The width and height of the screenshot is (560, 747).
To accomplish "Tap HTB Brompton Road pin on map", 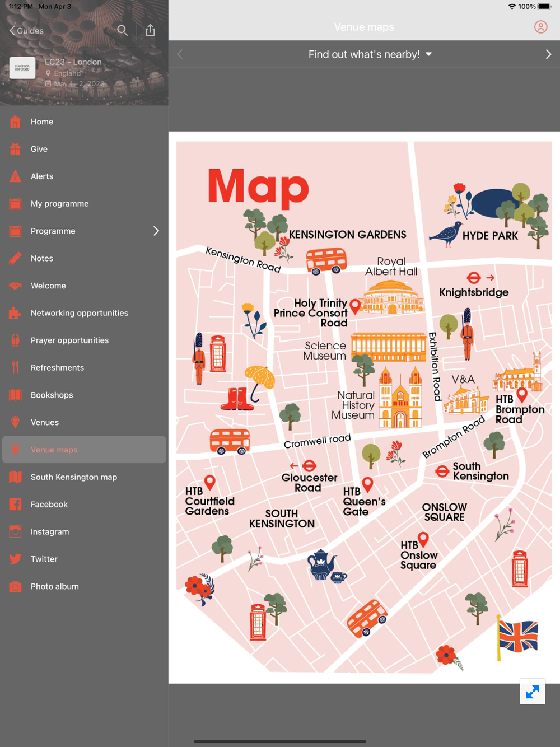I will [522, 395].
